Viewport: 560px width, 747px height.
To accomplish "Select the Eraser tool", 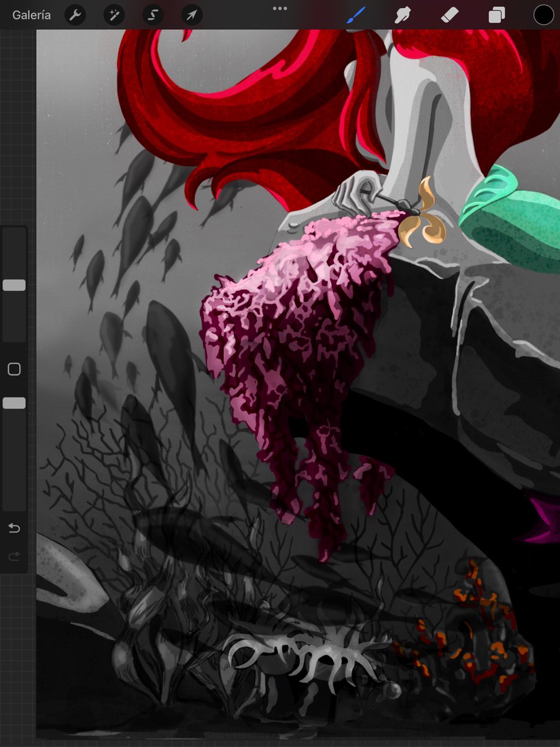I will pyautogui.click(x=449, y=15).
